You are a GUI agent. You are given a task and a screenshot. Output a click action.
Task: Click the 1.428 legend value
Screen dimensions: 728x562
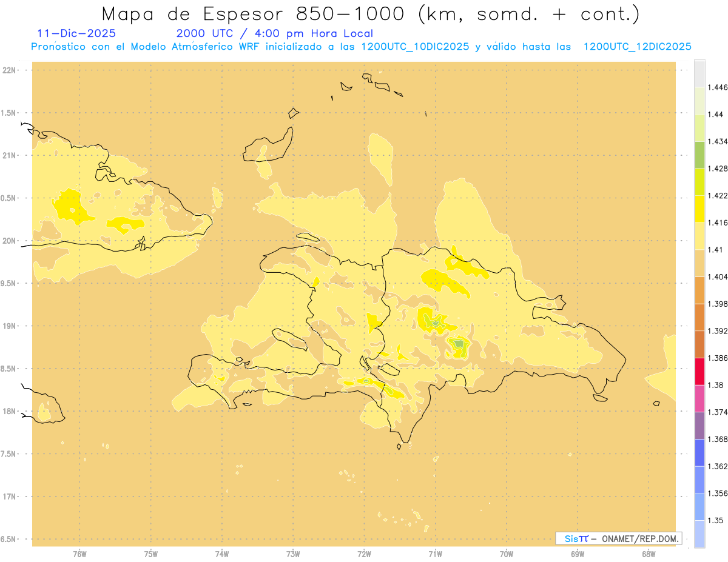(x=717, y=169)
